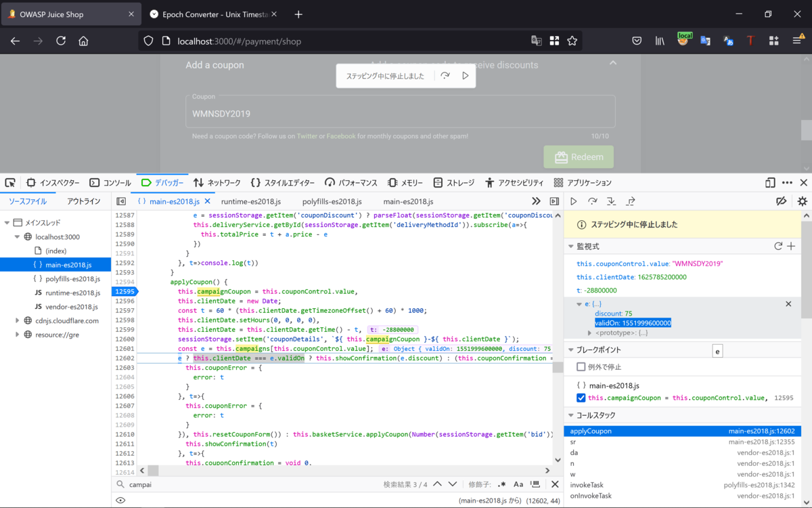Select (index) file in sources tree
Image resolution: width=812 pixels, height=508 pixels.
(55, 251)
